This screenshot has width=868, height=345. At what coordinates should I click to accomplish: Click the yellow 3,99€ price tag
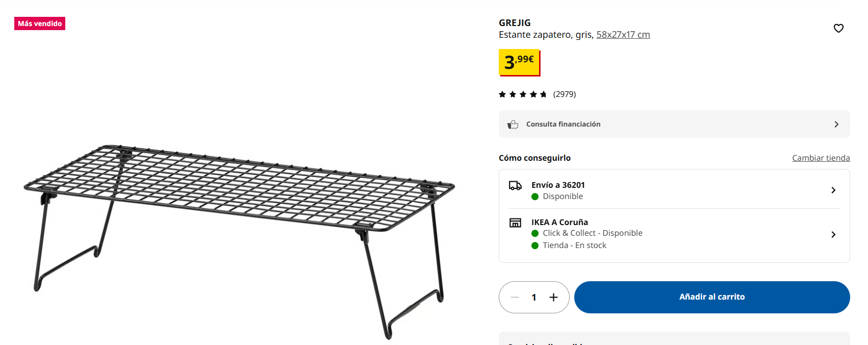519,62
